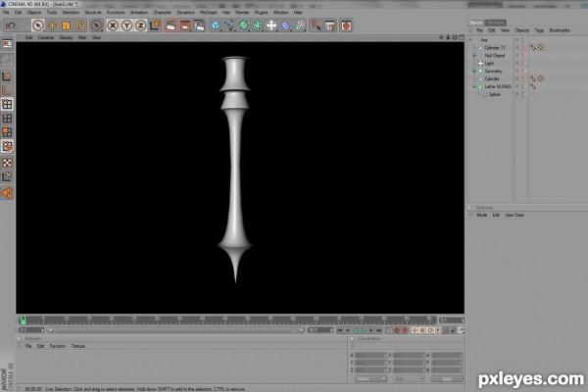
Task: Enable Use Texture checkerboard tool icon
Action: click(7, 163)
